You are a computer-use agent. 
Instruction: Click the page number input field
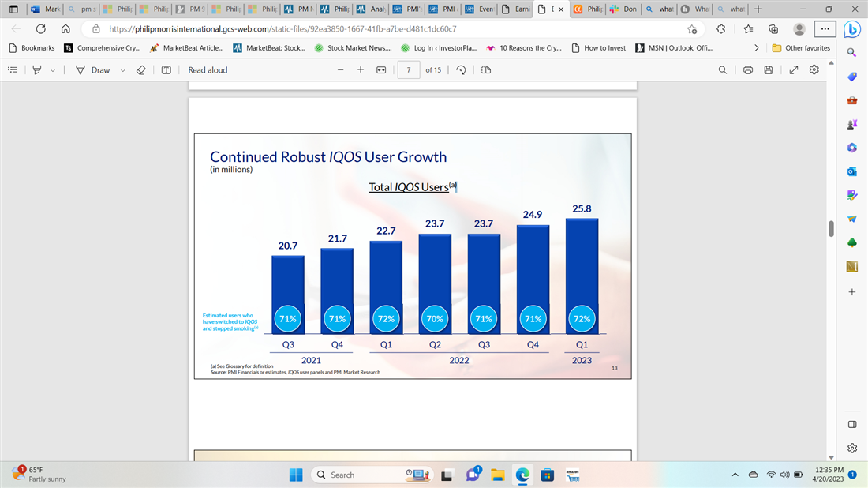click(408, 69)
